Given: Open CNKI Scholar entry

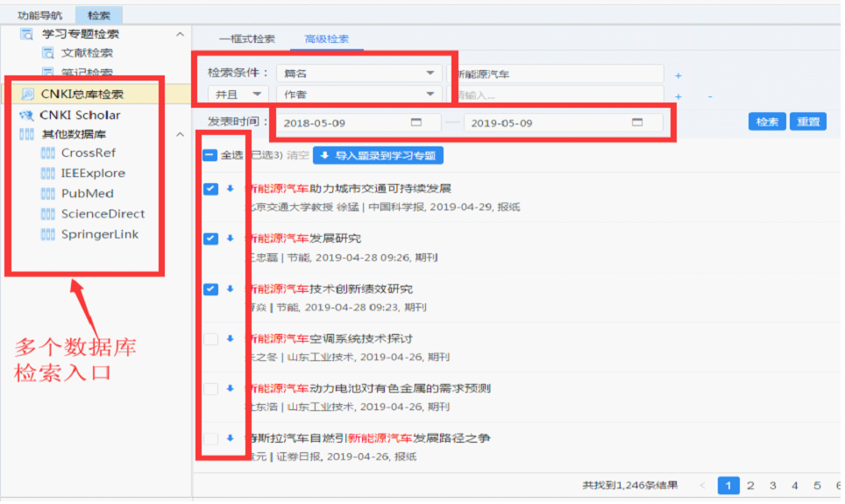Looking at the screenshot, I should click(x=81, y=115).
